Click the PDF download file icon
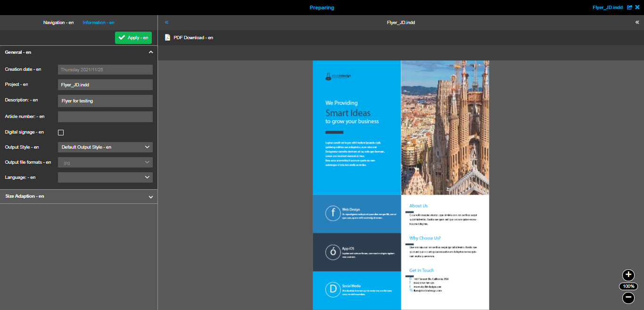Viewport: 644px width, 310px height. point(167,38)
